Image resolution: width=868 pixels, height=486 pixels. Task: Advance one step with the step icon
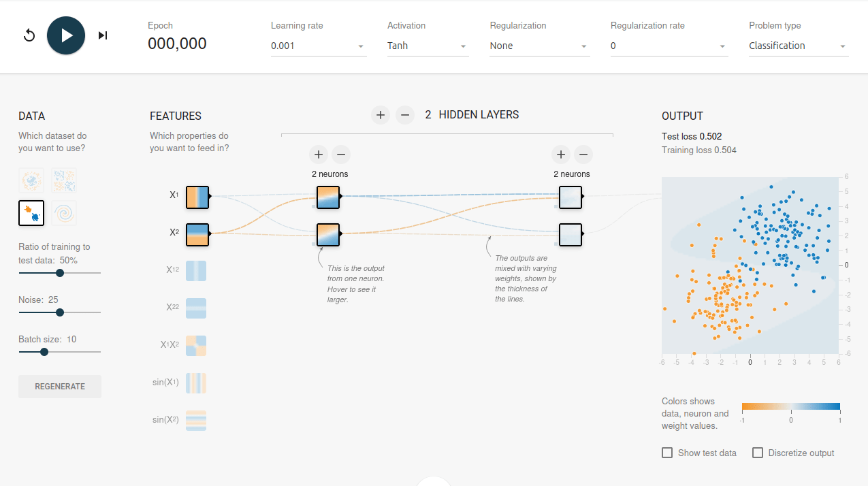(x=103, y=35)
